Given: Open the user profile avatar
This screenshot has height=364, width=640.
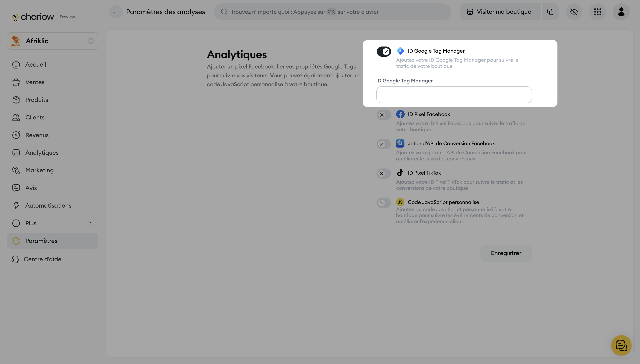Looking at the screenshot, I should click(x=621, y=12).
